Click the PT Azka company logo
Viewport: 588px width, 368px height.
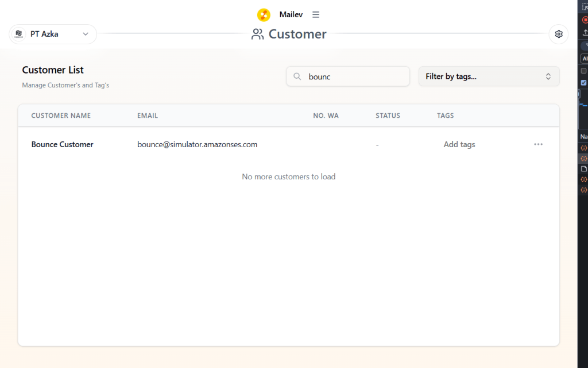(18, 34)
